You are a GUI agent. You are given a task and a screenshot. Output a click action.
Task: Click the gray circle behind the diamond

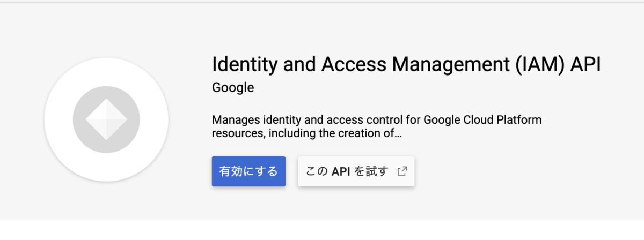106,119
